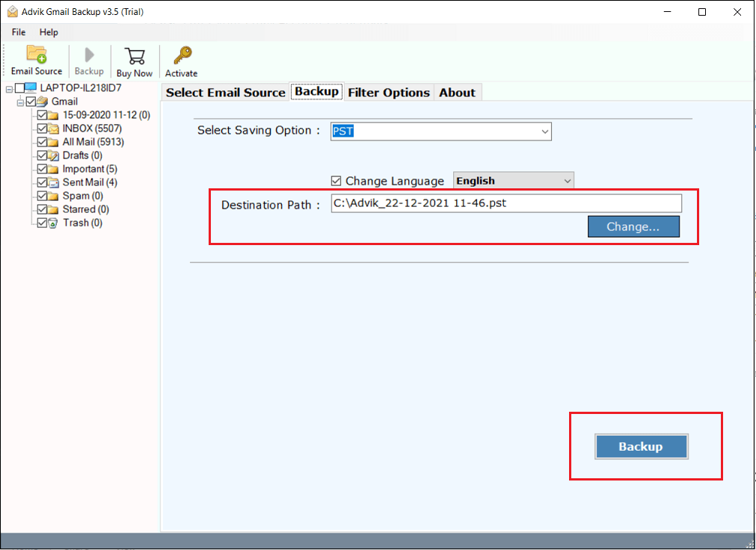
Task: Uncheck the Drafts (0) checkbox
Action: [42, 155]
